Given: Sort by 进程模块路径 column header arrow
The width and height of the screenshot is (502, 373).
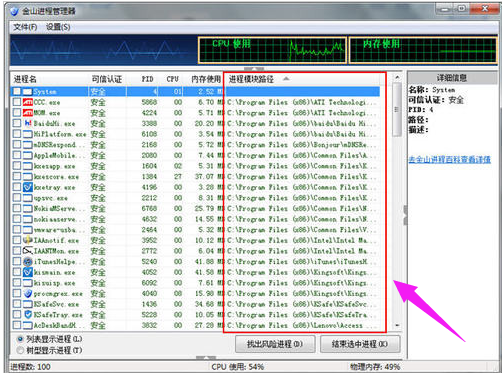Looking at the screenshot, I should [x=286, y=79].
